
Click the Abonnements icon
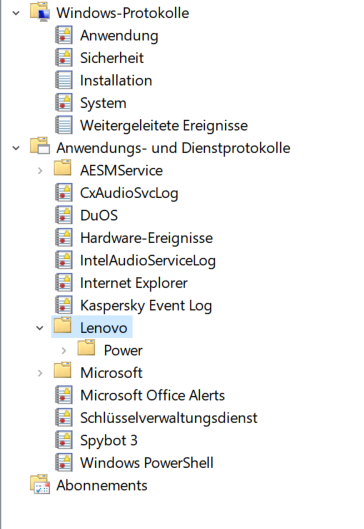point(40,484)
